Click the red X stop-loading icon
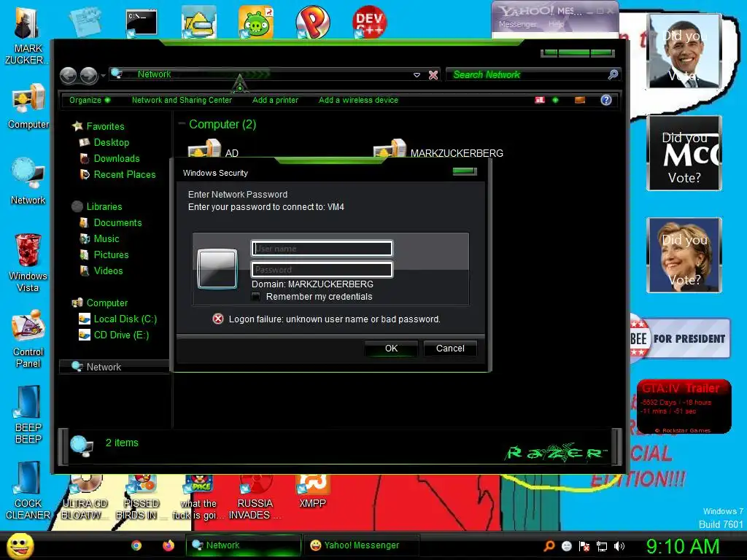Image resolution: width=747 pixels, height=560 pixels. [x=433, y=75]
